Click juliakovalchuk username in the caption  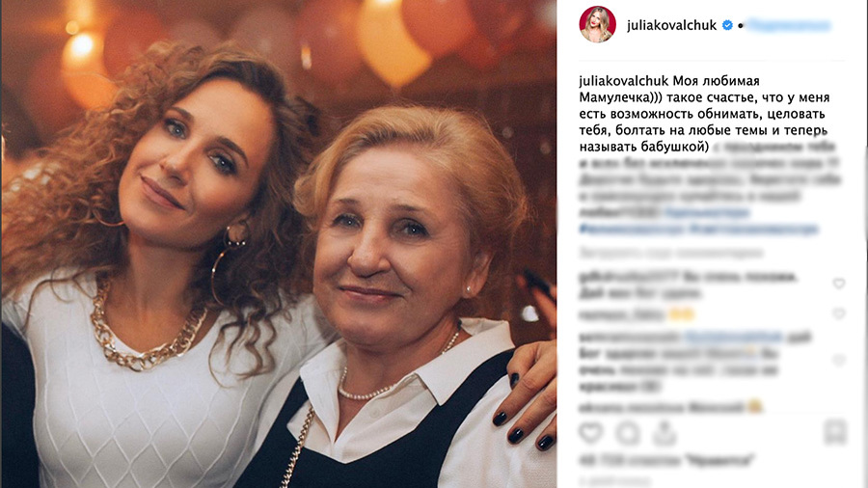pos(624,81)
